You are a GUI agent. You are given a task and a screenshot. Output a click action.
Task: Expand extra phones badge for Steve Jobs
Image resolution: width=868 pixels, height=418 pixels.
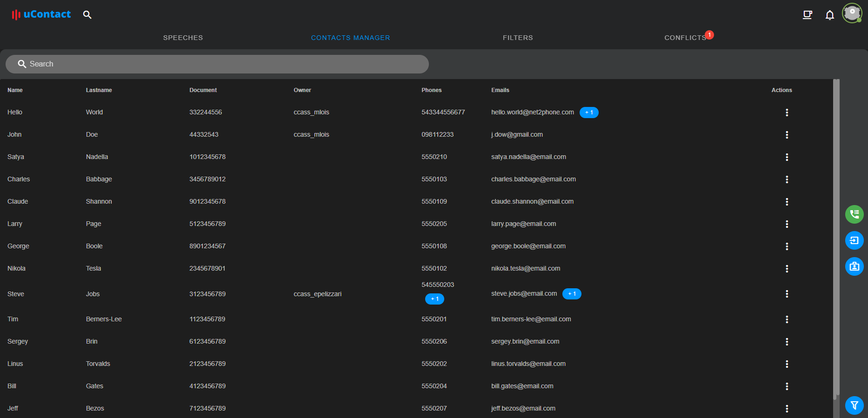[x=434, y=299]
